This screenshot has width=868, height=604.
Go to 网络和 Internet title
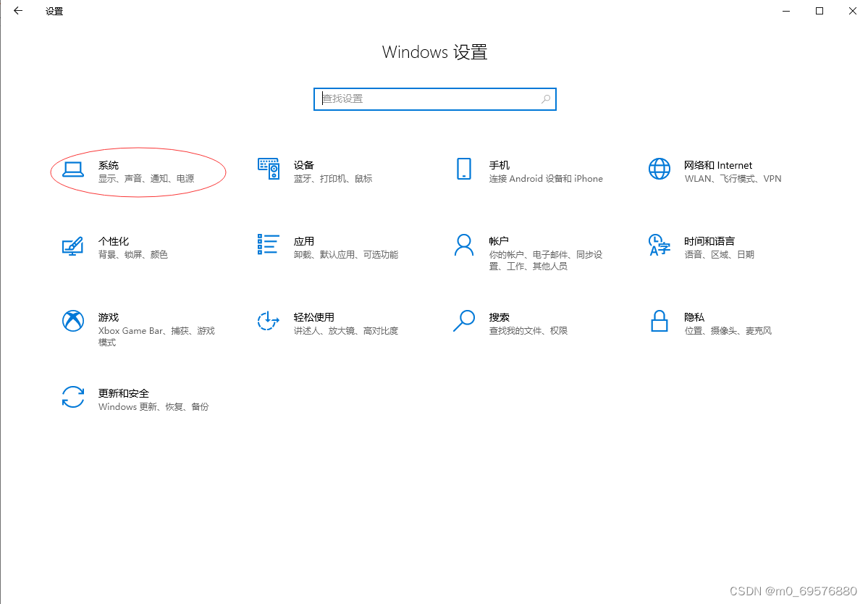coord(718,165)
